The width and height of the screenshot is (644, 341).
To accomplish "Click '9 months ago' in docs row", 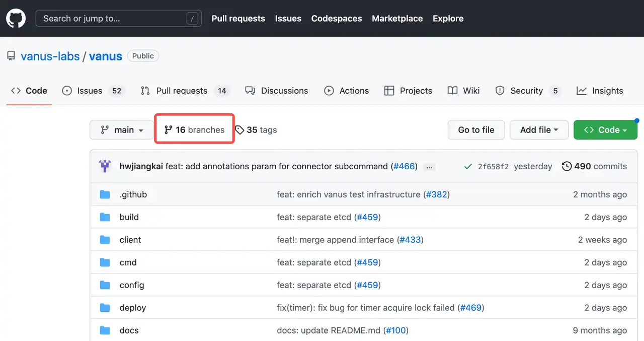I will tap(600, 330).
